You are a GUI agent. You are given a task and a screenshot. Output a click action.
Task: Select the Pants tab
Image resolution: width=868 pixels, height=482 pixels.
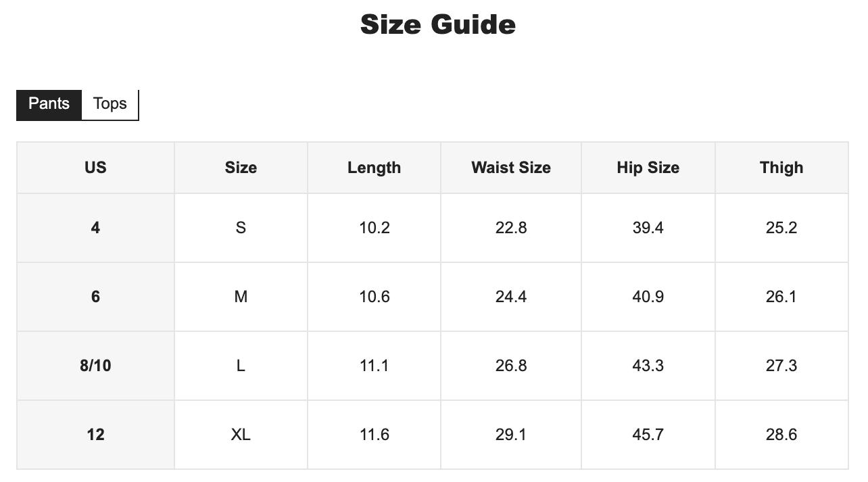49,104
